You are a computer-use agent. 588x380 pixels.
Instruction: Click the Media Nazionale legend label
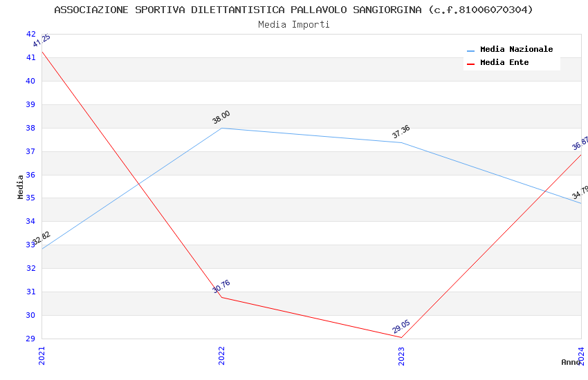[516, 50]
